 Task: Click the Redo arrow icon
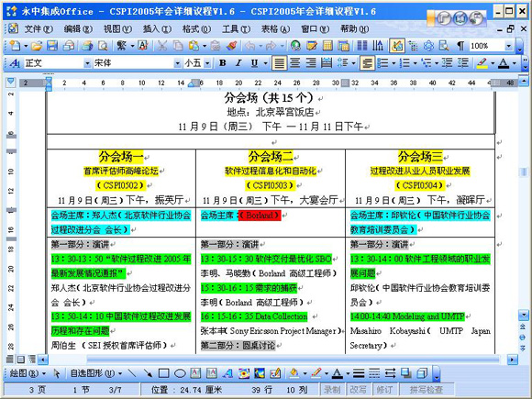272,46
